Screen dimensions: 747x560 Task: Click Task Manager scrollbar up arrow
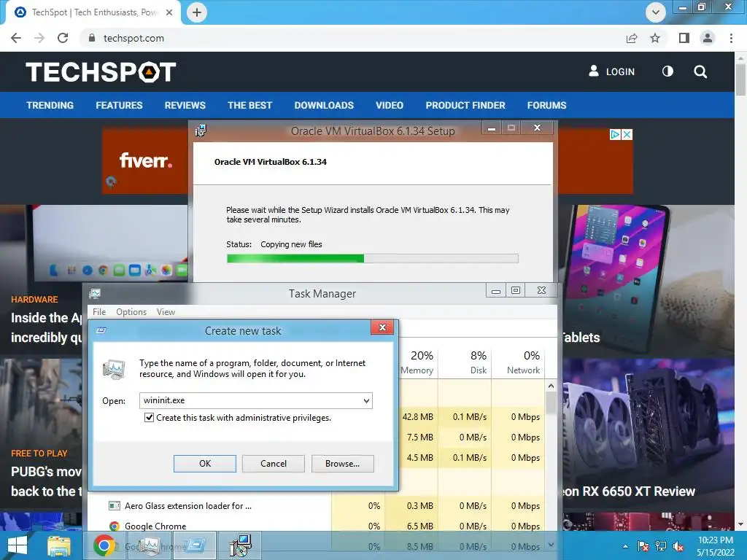point(551,386)
